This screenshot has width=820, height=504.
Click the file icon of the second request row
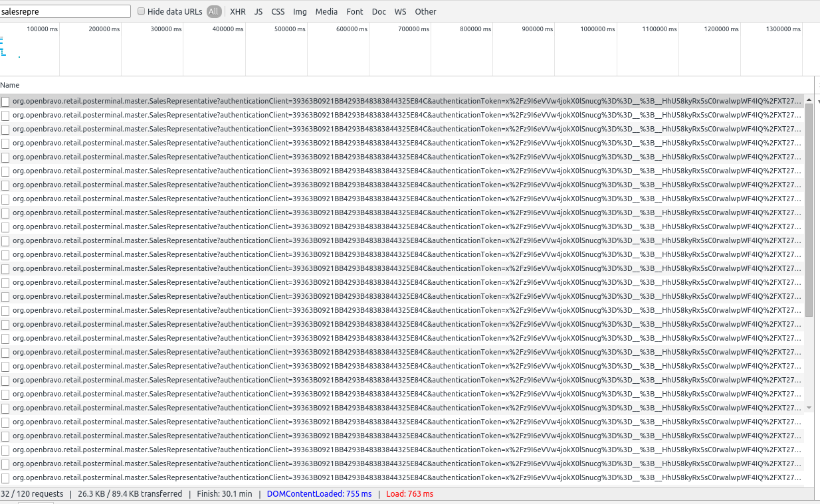(5, 116)
